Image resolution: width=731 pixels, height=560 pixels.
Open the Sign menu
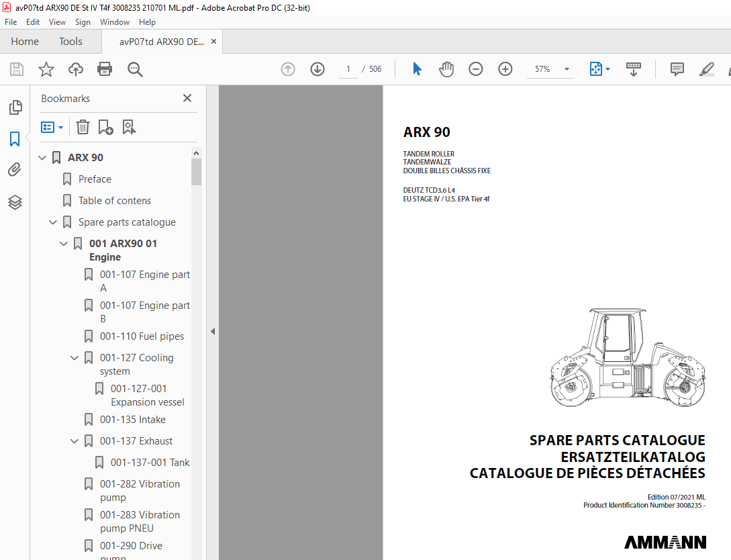click(x=83, y=22)
